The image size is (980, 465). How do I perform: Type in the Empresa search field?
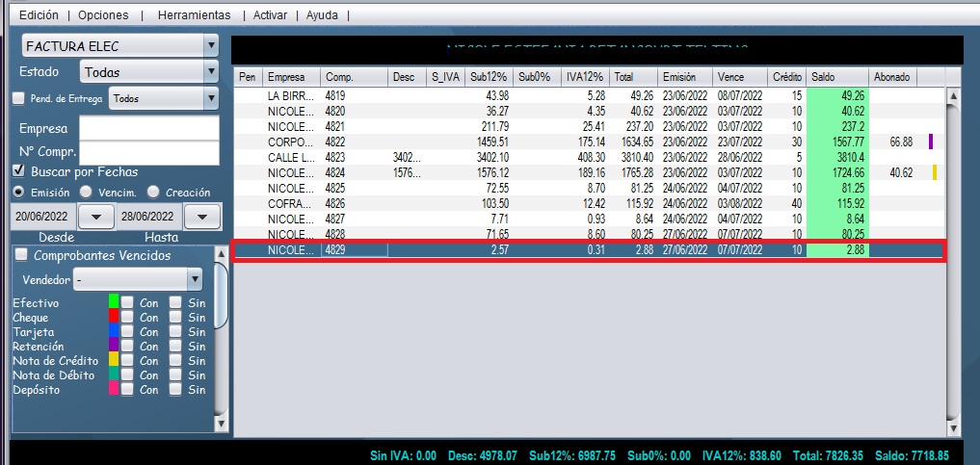pyautogui.click(x=149, y=128)
